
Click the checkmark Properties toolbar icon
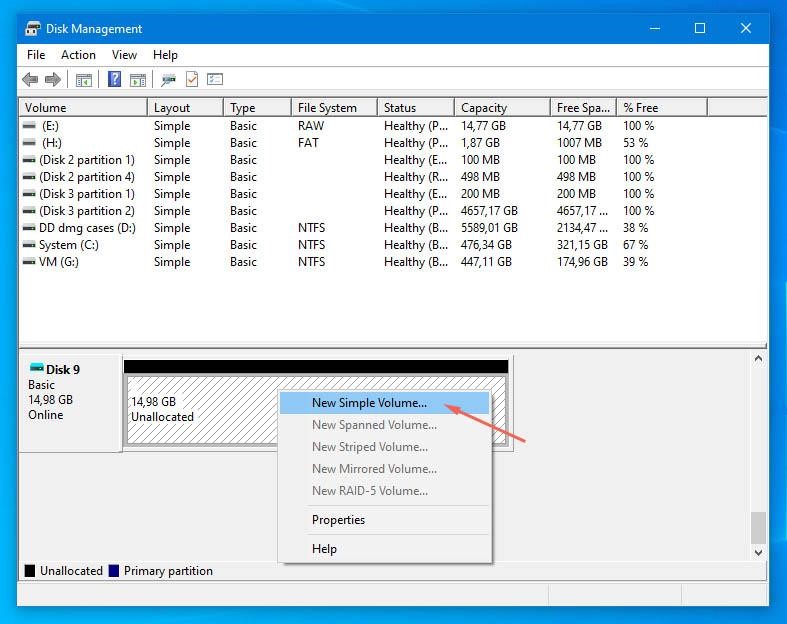[192, 80]
